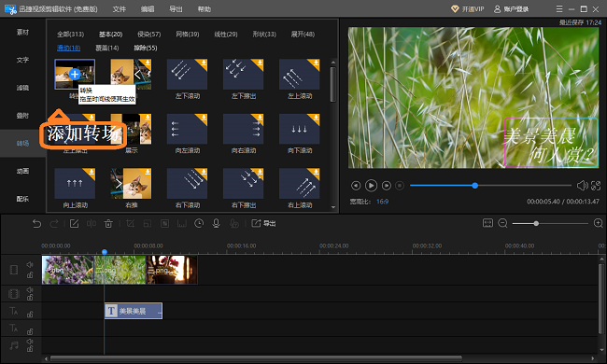Screen dimensions: 607x364
Task: Click the preview volume speaker icon
Action: tap(582, 186)
